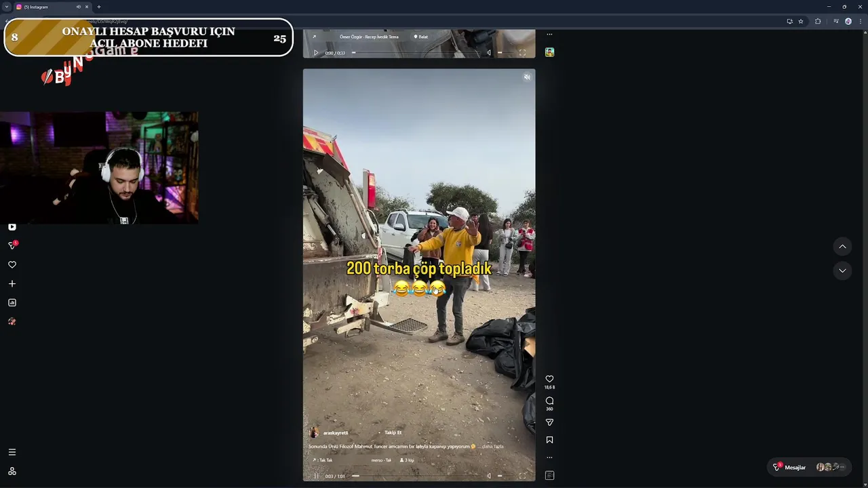Expand the caption with daha fazla
Image resolution: width=868 pixels, height=488 pixels.
coord(492,446)
